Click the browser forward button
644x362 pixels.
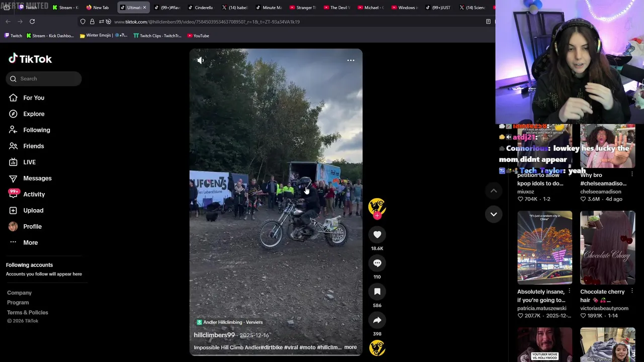click(x=20, y=22)
